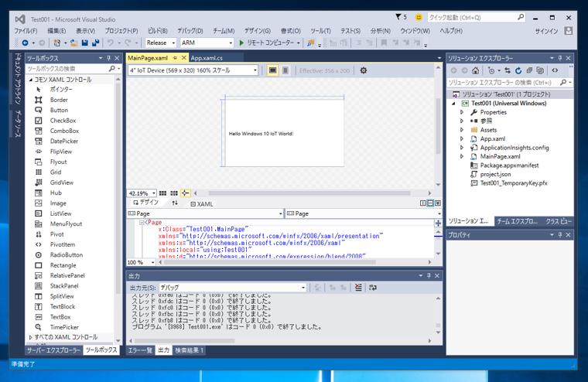Viewport: 588px width, 382px height.
Task: Open the ツール(T) menu
Action: coord(320,31)
